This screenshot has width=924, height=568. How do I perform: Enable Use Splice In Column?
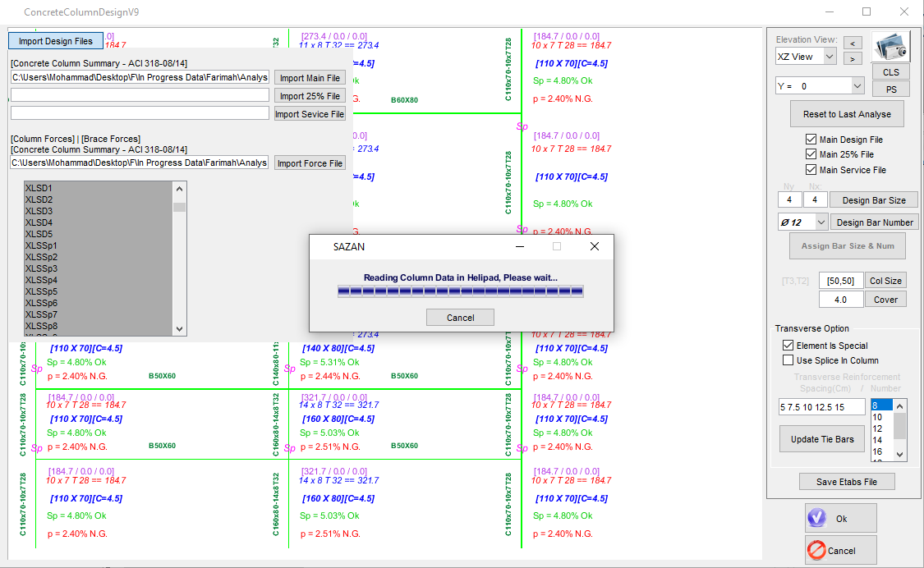788,360
